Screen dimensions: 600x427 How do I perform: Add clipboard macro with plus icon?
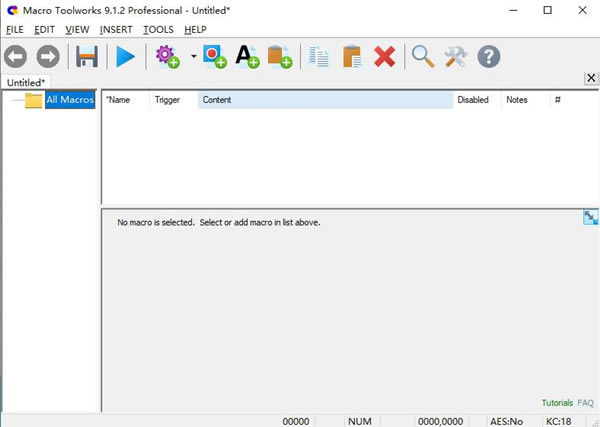[x=280, y=57]
